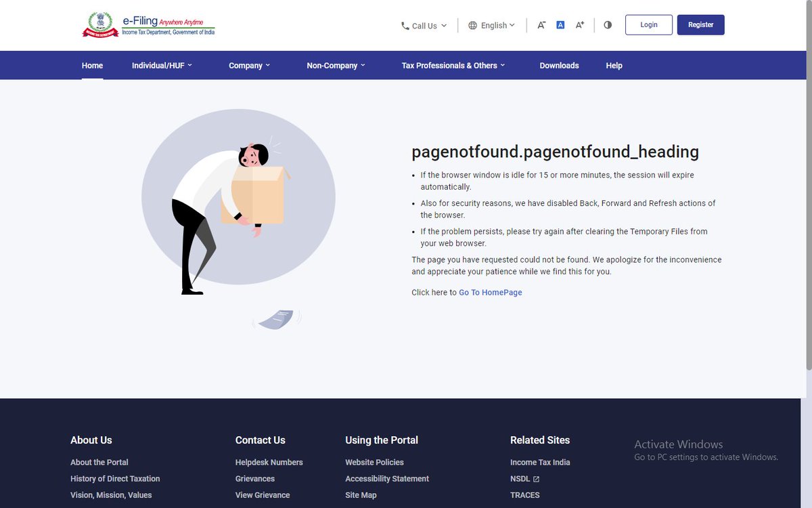Open the TRACES related site link
The height and width of the screenshot is (508, 812).
tap(525, 495)
